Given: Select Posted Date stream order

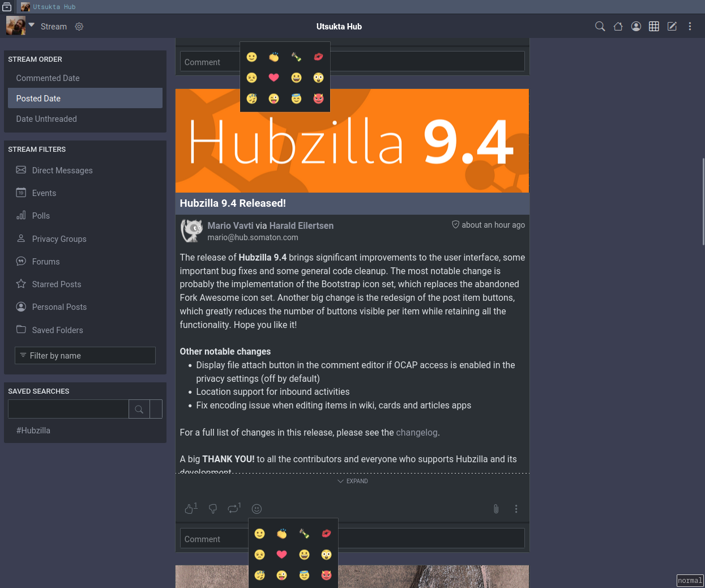Looking at the screenshot, I should [x=85, y=99].
